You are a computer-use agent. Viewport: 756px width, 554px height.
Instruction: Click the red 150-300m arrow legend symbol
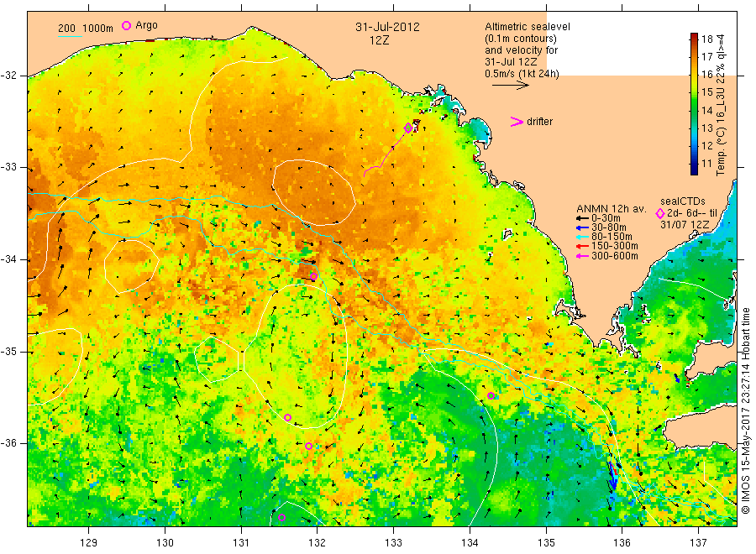582,247
